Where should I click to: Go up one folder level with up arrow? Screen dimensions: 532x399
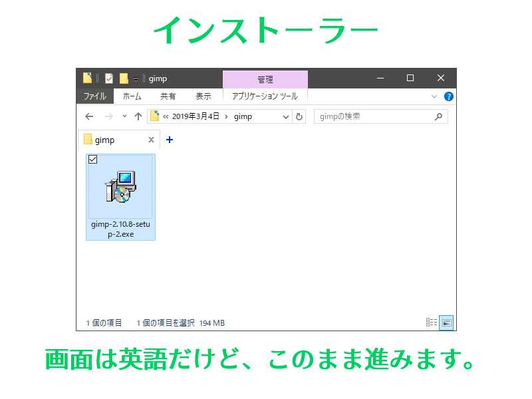pos(138,116)
